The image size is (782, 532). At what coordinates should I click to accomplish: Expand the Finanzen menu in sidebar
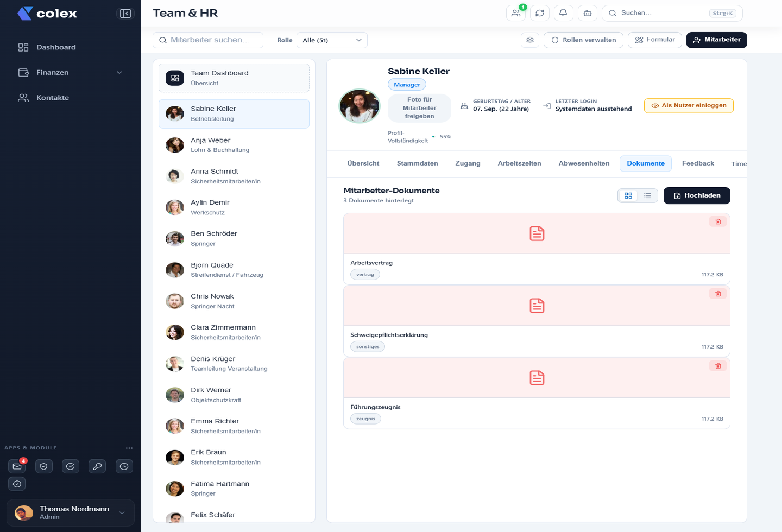coord(71,73)
